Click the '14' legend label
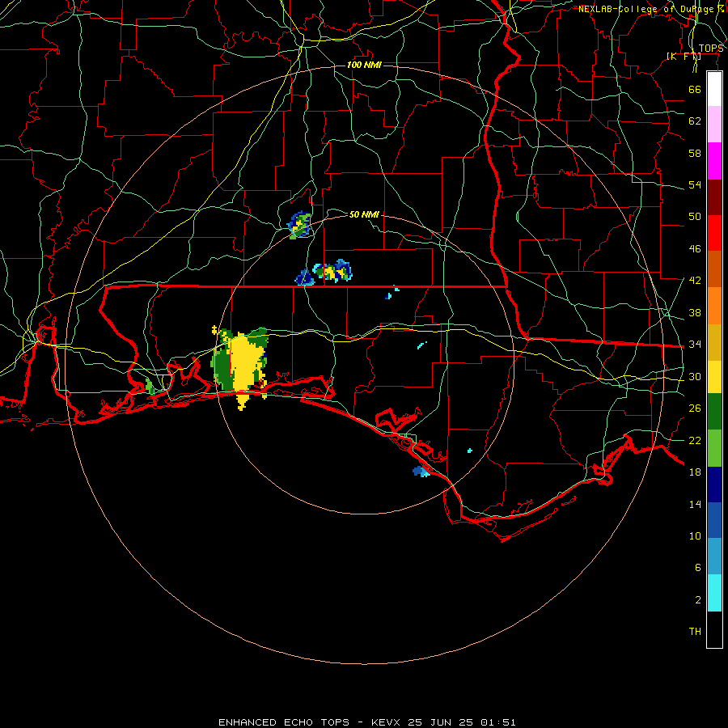 click(695, 504)
